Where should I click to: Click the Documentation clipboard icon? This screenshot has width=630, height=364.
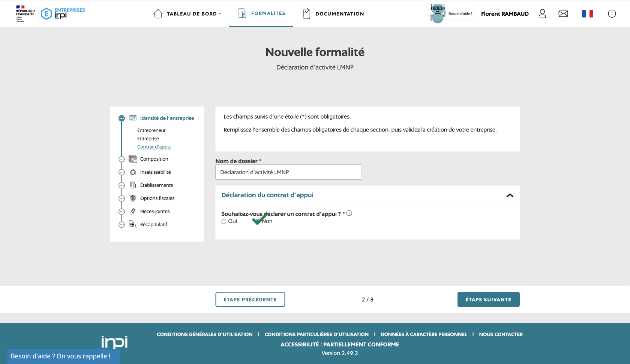[306, 14]
